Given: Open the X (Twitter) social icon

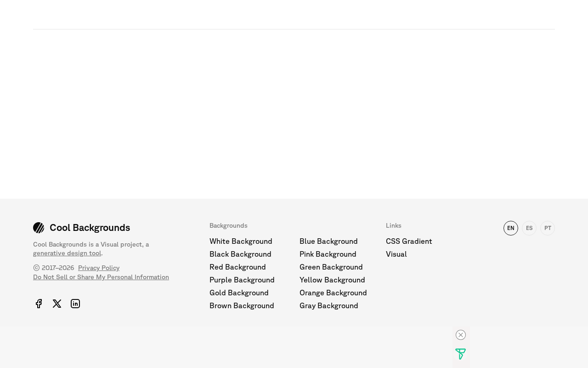Looking at the screenshot, I should (x=57, y=304).
